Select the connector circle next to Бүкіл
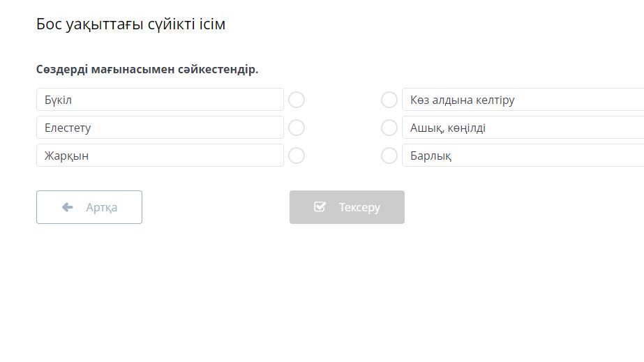 point(297,100)
